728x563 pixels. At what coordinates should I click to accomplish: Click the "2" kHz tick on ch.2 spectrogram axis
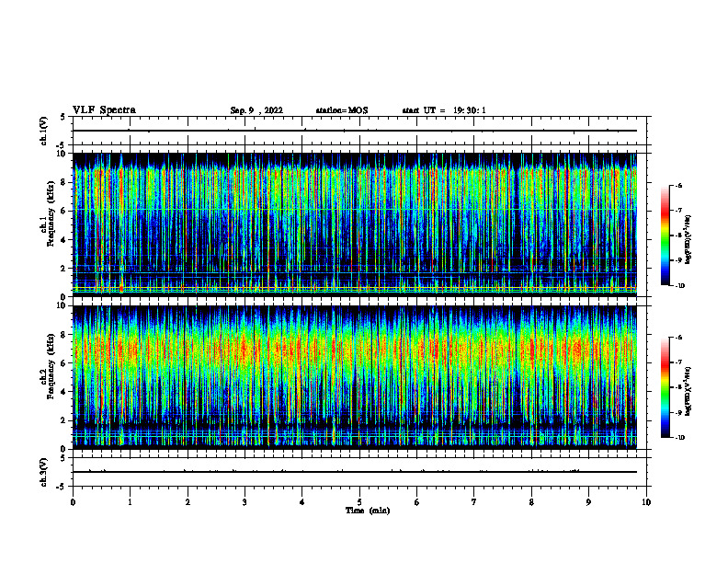click(63, 420)
